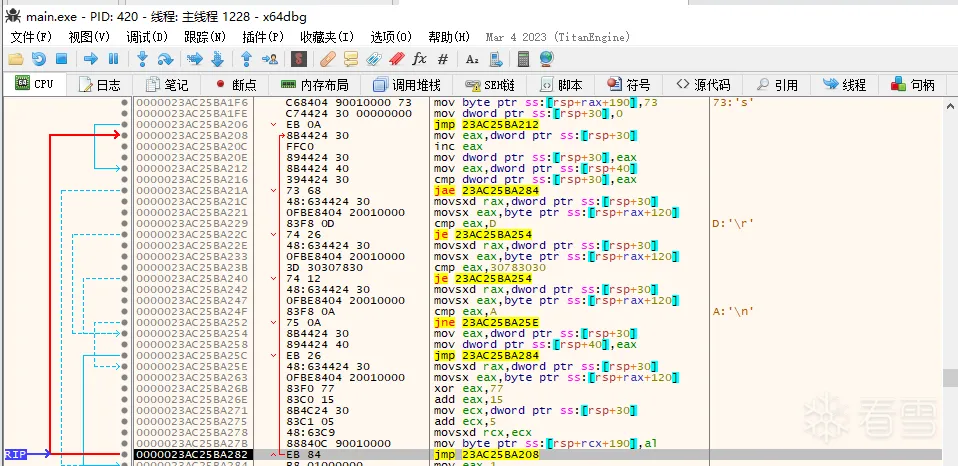
Task: Toggle breakpoint dot at address 0000023AC25BA22C
Action: click(125, 235)
